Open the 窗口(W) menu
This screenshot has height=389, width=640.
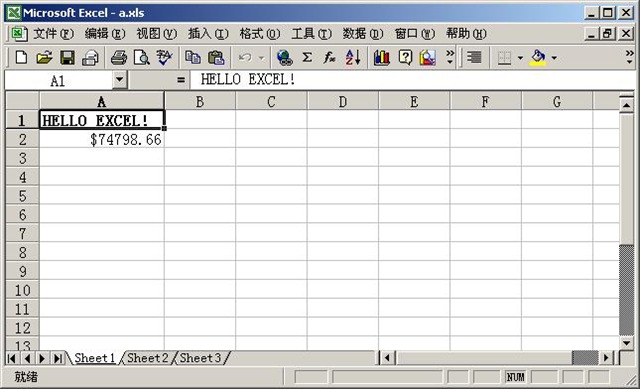coord(415,33)
